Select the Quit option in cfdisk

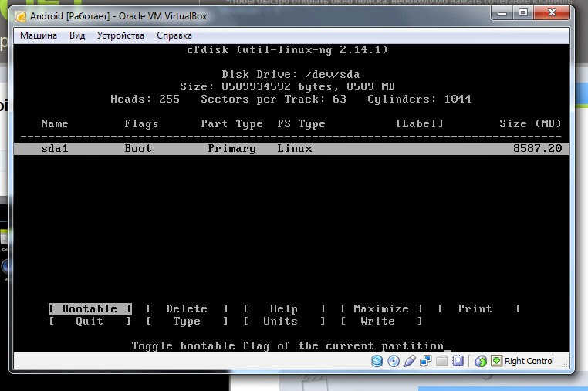[90, 322]
